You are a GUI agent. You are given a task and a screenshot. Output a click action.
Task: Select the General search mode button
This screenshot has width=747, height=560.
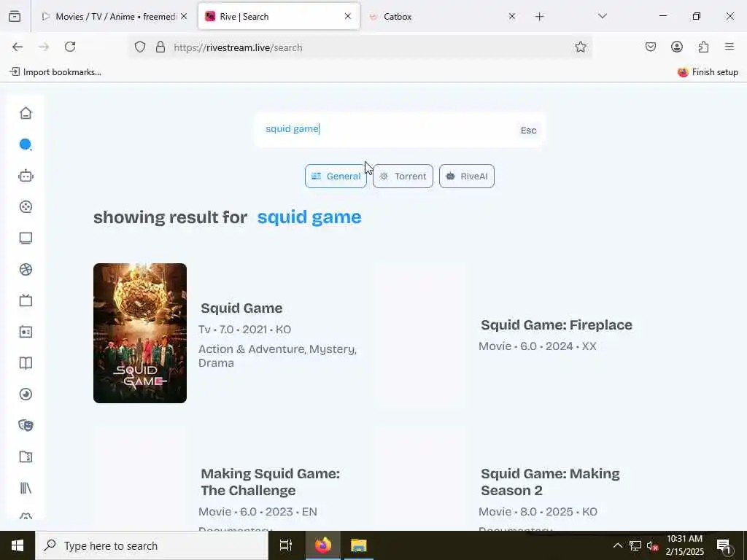tap(336, 176)
